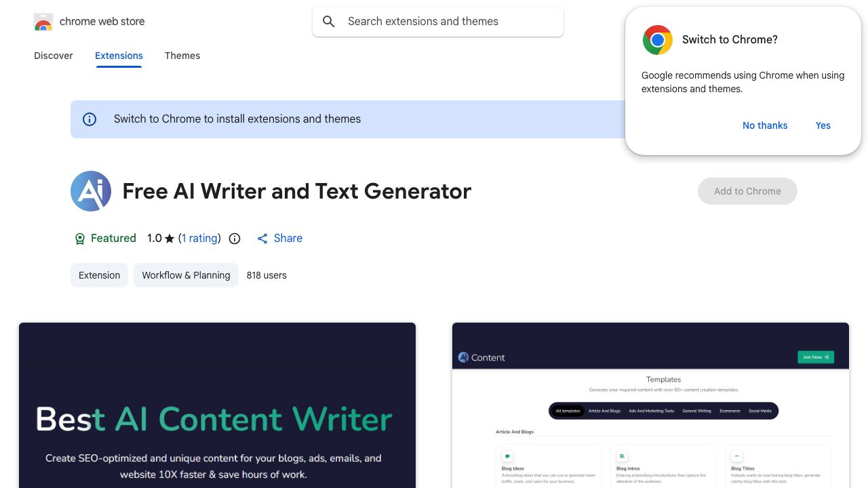Click the Switch to Chrome banner message

237,119
